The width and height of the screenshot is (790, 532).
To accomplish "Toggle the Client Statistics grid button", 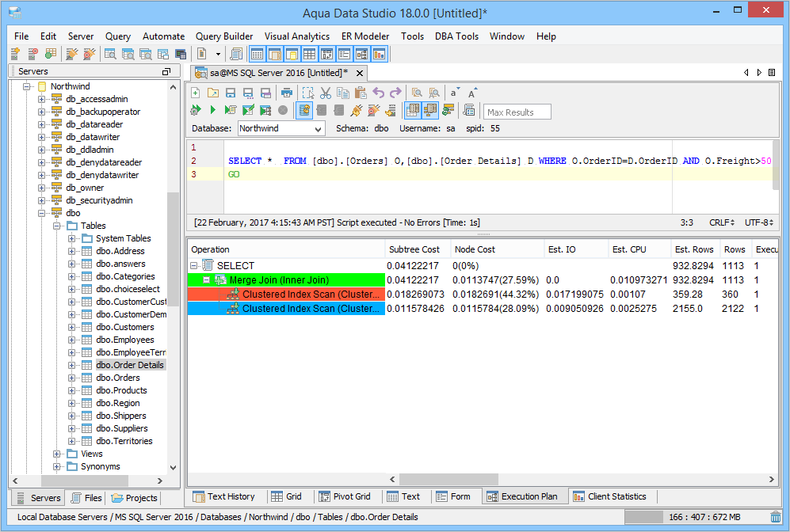I will (431, 110).
